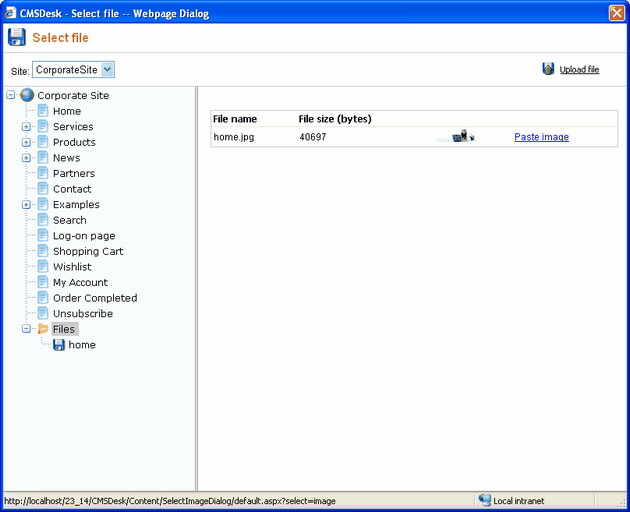The width and height of the screenshot is (630, 512).
Task: Select the Products label in the tree
Action: click(x=74, y=142)
